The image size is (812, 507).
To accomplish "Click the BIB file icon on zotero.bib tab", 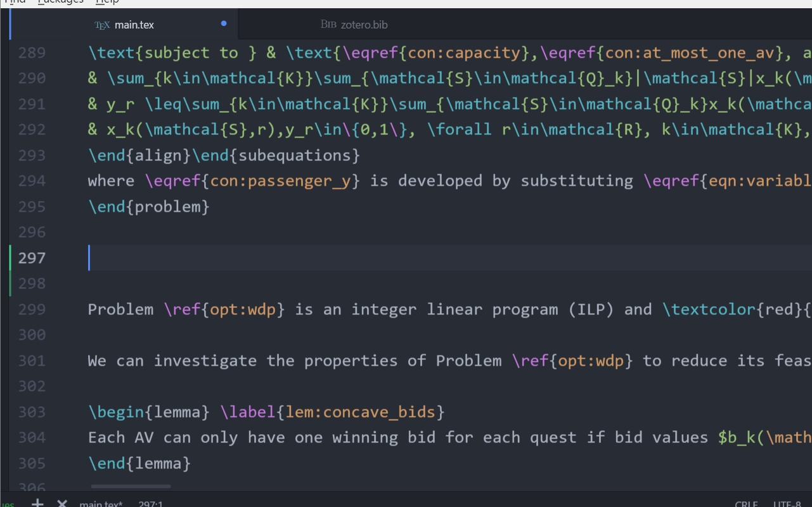I will (328, 25).
